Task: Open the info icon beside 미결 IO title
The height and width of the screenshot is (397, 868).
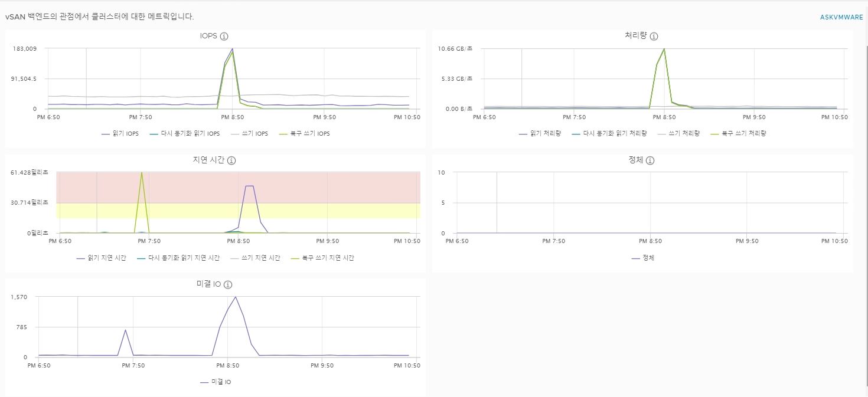Action: [228, 284]
